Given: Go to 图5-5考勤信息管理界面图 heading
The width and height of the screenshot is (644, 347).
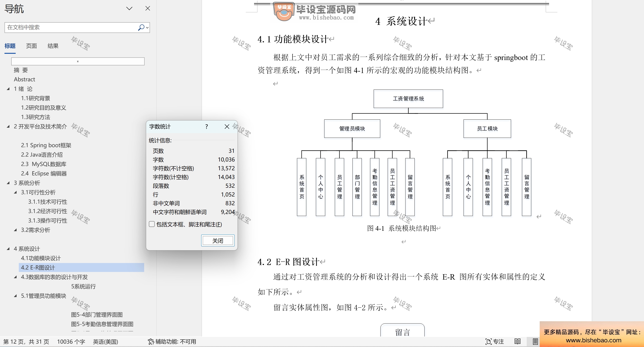Looking at the screenshot, I should (102, 324).
